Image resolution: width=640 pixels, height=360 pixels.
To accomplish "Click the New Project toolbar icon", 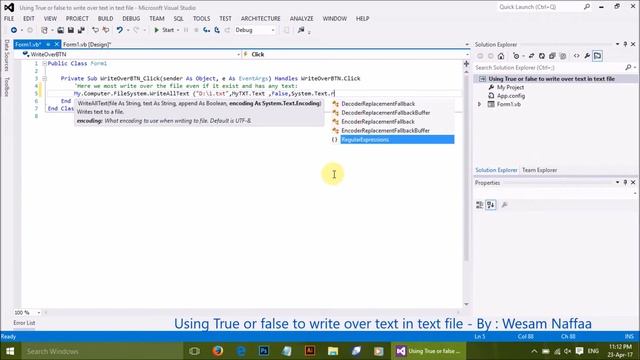I will click(x=44, y=30).
